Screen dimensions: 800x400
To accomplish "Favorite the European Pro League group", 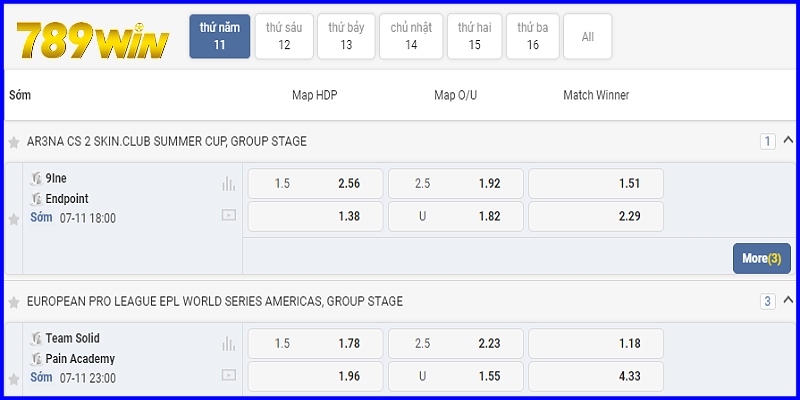I will click(14, 302).
